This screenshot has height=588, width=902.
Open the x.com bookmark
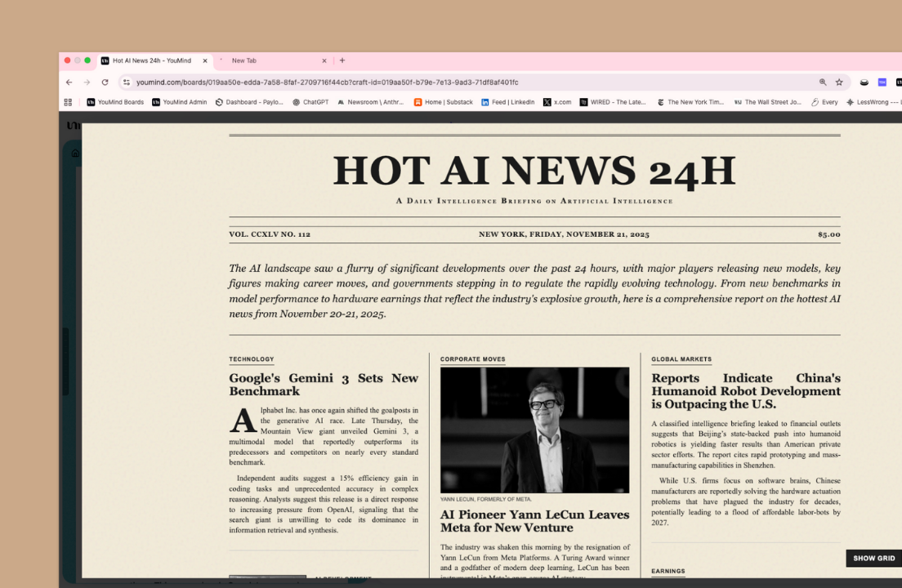557,102
